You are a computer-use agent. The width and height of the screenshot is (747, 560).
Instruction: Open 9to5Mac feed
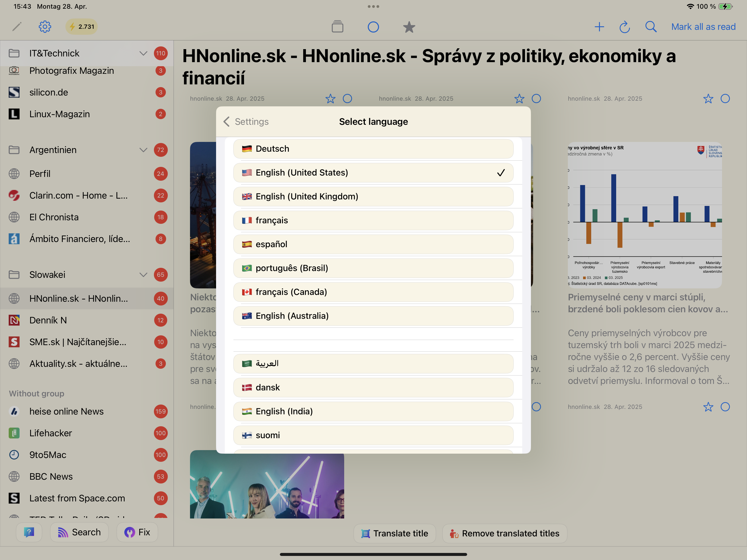point(87,455)
